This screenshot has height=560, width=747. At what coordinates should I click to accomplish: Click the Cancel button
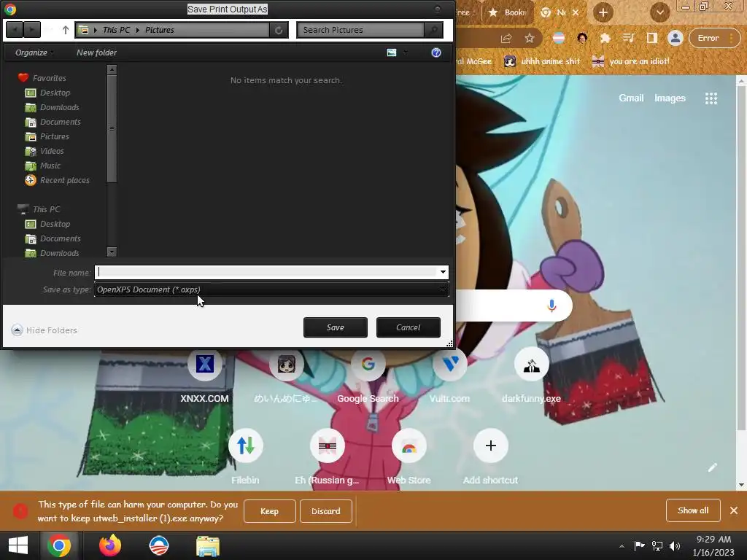click(409, 327)
